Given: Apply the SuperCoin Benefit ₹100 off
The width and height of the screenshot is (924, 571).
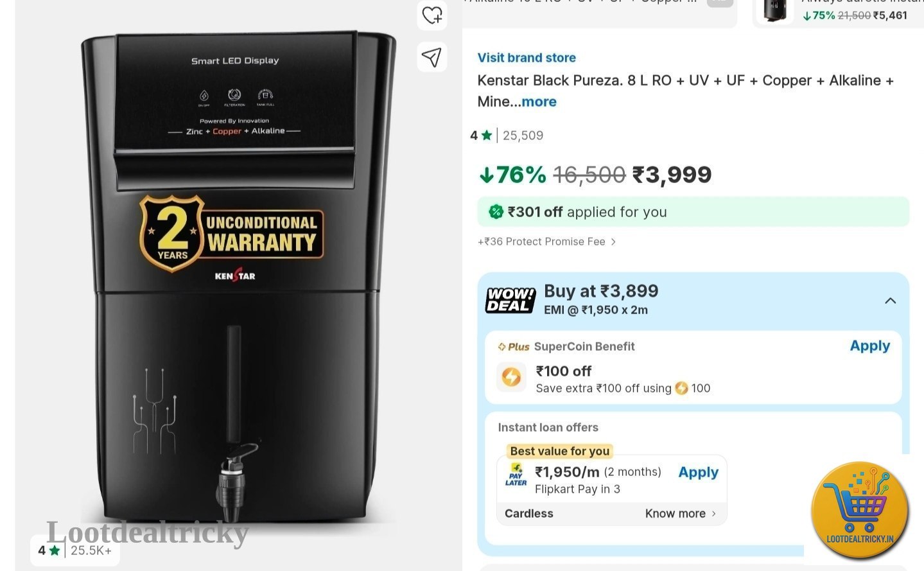Looking at the screenshot, I should (869, 346).
